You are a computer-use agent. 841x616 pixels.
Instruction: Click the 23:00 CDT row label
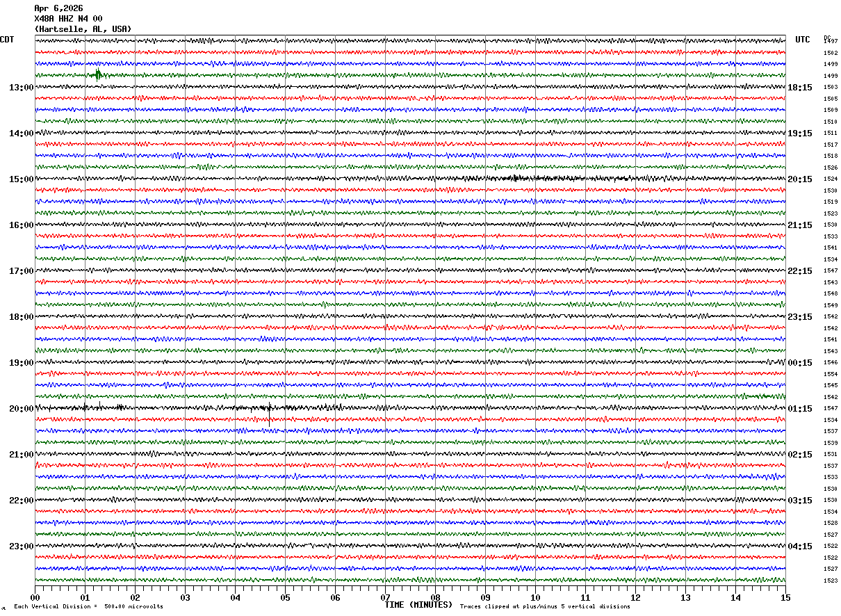(x=21, y=546)
